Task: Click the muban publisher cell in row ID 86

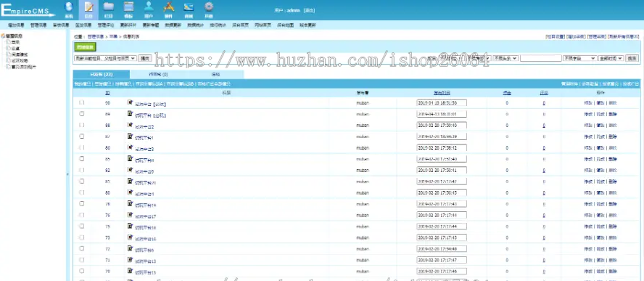Action: point(363,147)
